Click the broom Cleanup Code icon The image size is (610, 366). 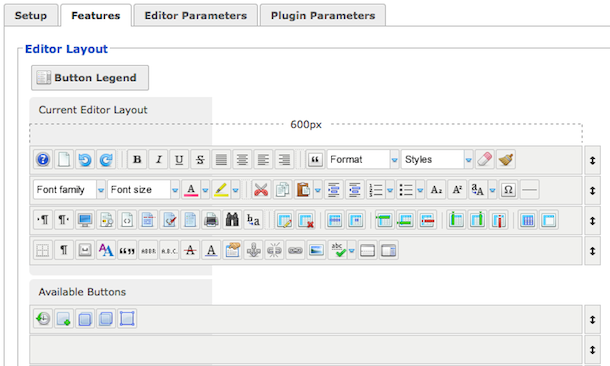506,159
